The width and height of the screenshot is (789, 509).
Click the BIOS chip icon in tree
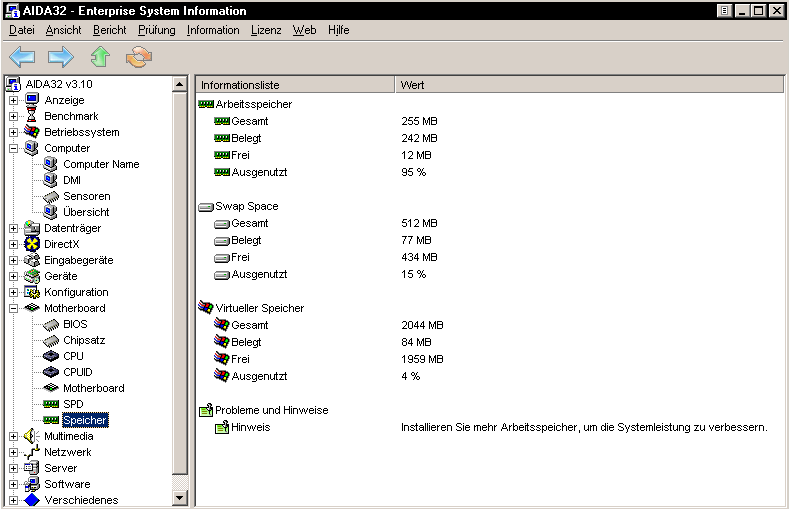coord(51,325)
